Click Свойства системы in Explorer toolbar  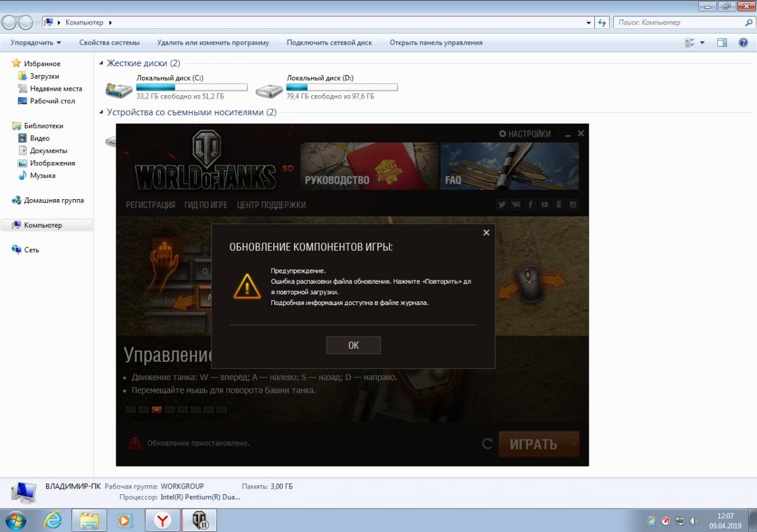(109, 43)
